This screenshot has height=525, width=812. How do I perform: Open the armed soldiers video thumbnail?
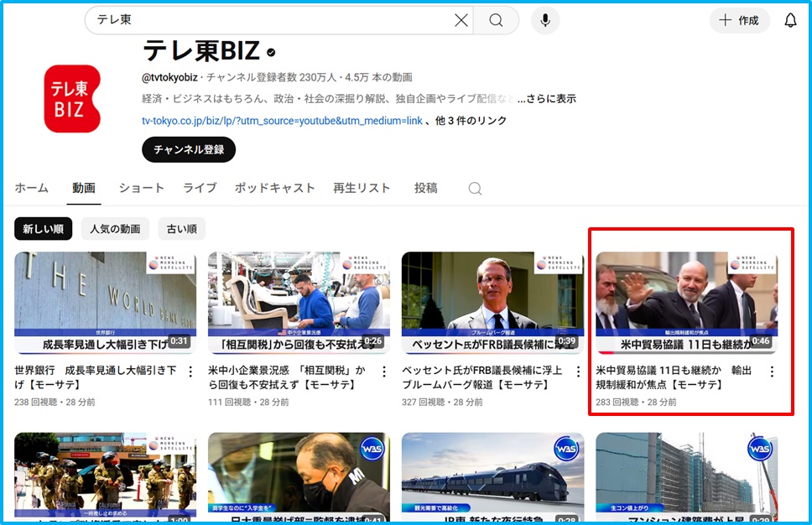[105, 476]
